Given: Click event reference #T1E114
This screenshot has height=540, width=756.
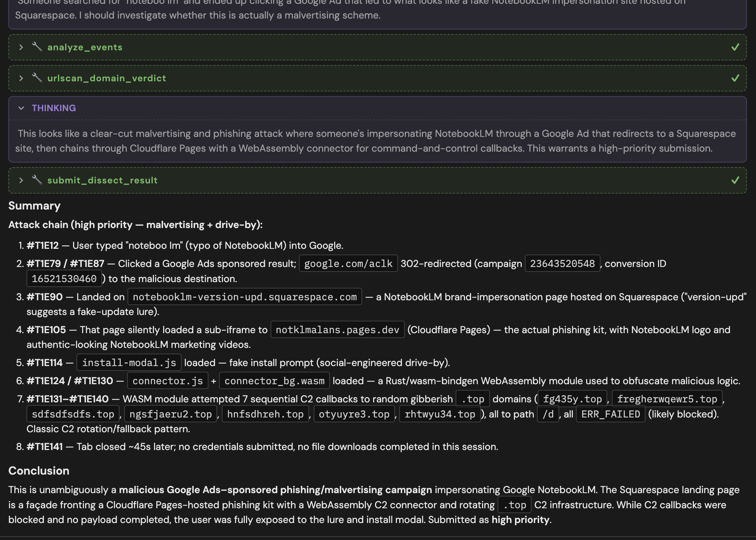Looking at the screenshot, I should point(45,363).
